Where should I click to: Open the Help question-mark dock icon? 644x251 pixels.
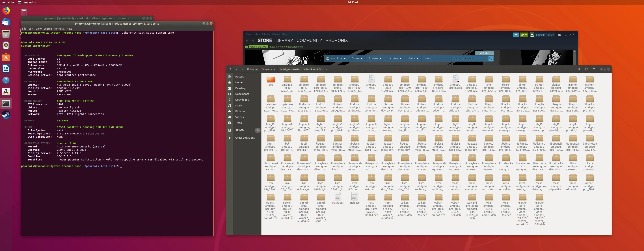coord(6,80)
